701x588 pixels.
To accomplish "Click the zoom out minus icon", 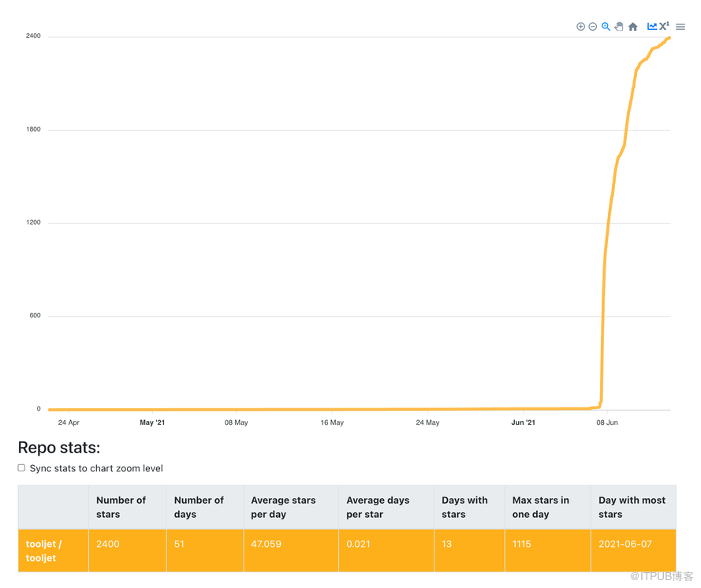I will point(593,27).
